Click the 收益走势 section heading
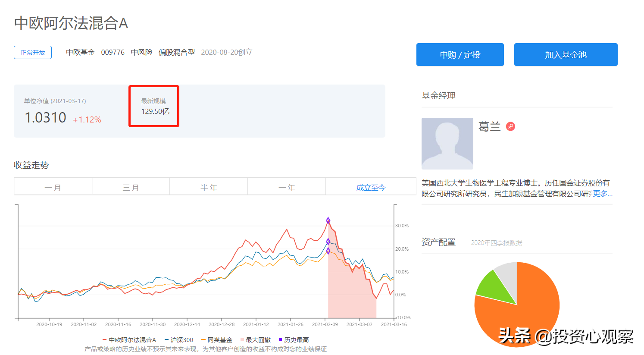Viewport: 644px width, 355px height. pos(31,165)
